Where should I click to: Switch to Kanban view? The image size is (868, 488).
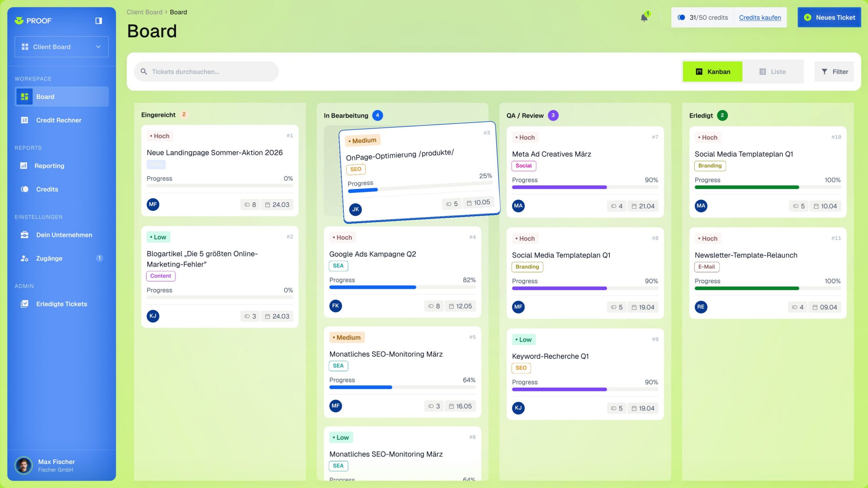point(712,72)
